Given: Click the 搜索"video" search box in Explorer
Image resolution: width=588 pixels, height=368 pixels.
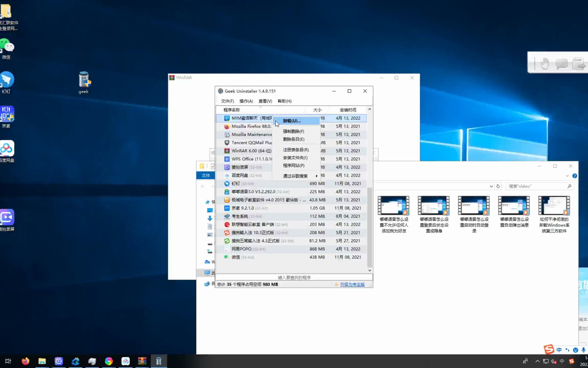Looking at the screenshot, I should 540,186.
